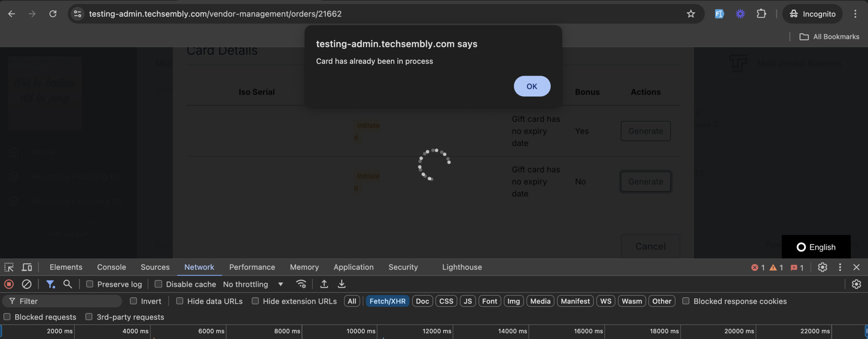Image resolution: width=868 pixels, height=339 pixels.
Task: Switch to the Console tab
Action: tap(112, 267)
